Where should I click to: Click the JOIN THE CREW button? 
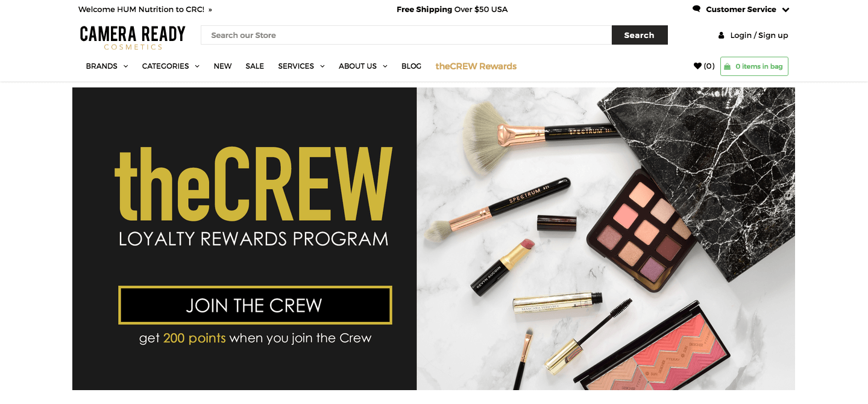pyautogui.click(x=255, y=305)
